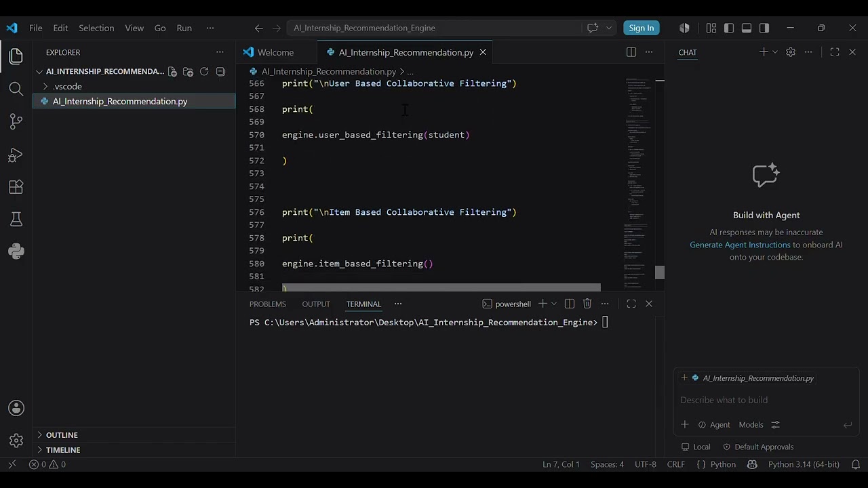The image size is (868, 488).
Task: Go forward using the navigation arrow
Action: (x=276, y=28)
